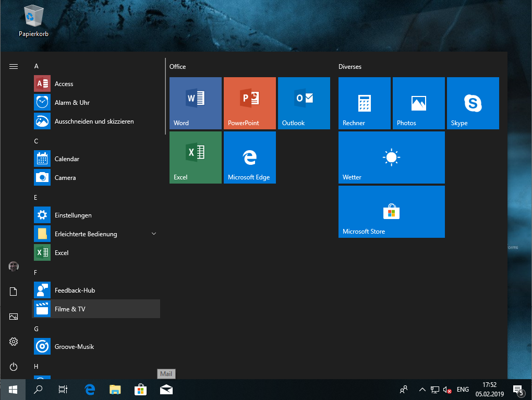This screenshot has height=400, width=532.
Task: Launch Edge from the taskbar
Action: click(x=90, y=390)
